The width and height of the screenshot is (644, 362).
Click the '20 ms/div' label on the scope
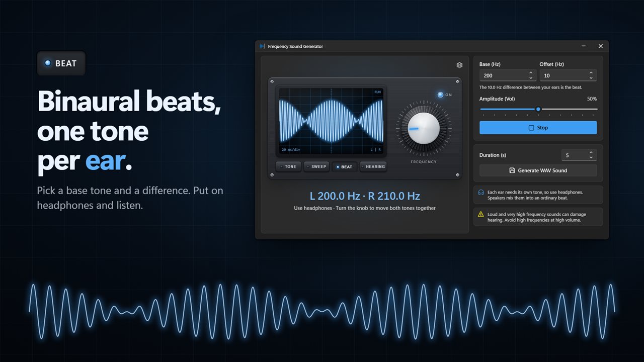click(291, 150)
